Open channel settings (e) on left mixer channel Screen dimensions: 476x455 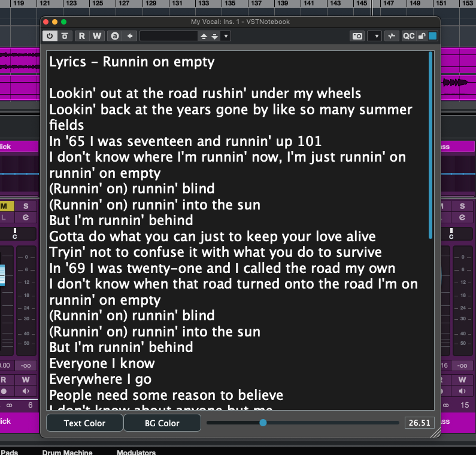[x=26, y=217]
